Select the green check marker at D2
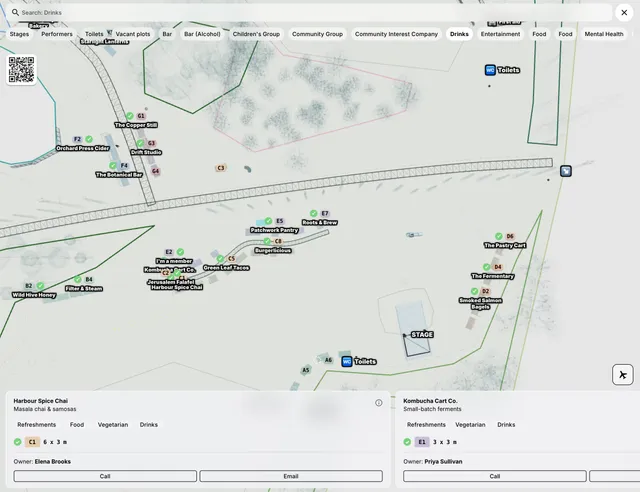The height and width of the screenshot is (492, 640). tap(474, 291)
